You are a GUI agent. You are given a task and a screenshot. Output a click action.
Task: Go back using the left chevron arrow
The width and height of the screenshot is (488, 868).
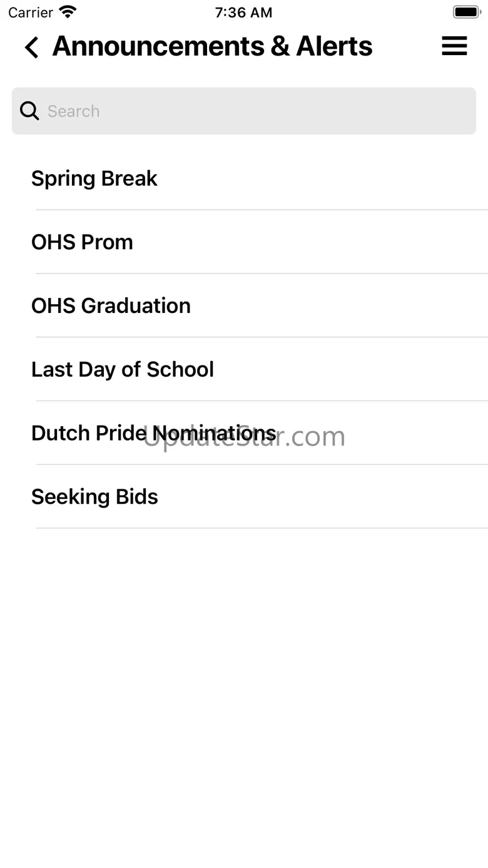pyautogui.click(x=31, y=47)
